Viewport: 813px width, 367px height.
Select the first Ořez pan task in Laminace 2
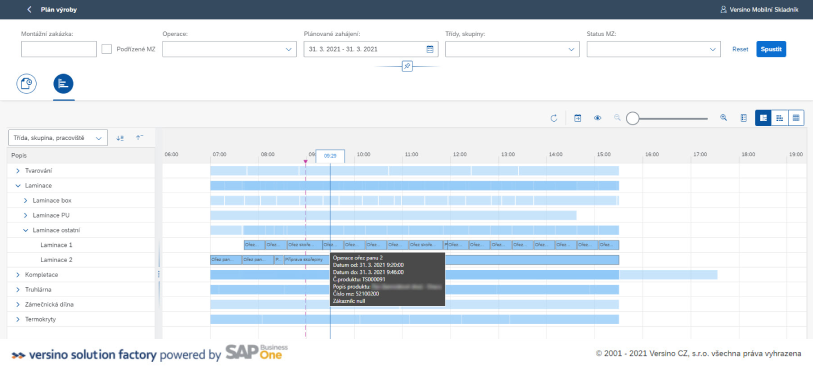tap(226, 260)
